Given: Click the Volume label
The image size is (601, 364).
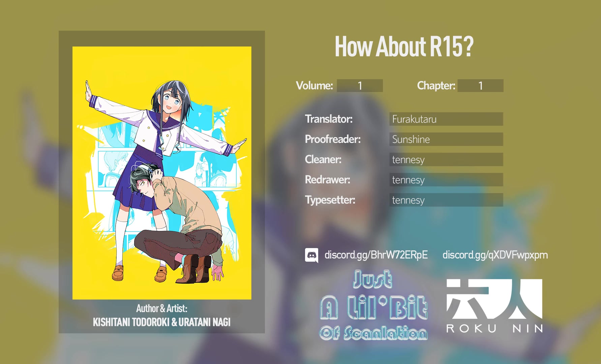Looking at the screenshot, I should (x=314, y=86).
